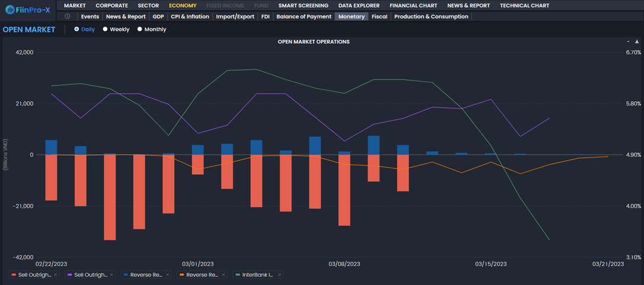Go to the SMART SCREENING menu
This screenshot has width=644, height=285.
[303, 5]
